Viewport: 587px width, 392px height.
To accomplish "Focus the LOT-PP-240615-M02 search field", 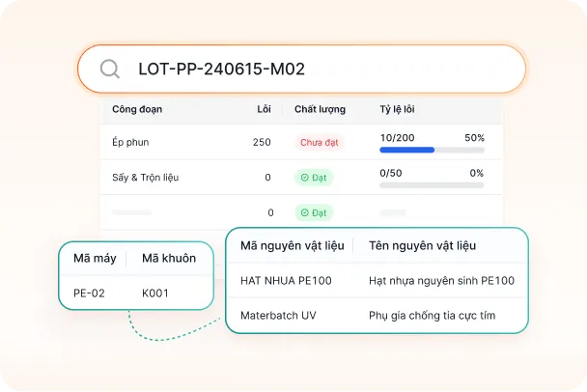I will tap(302, 69).
